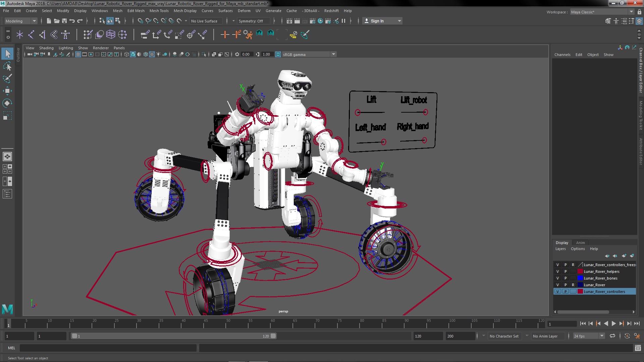The width and height of the screenshot is (644, 362).
Task: Open the No Live Surface field
Action: pyautogui.click(x=206, y=21)
